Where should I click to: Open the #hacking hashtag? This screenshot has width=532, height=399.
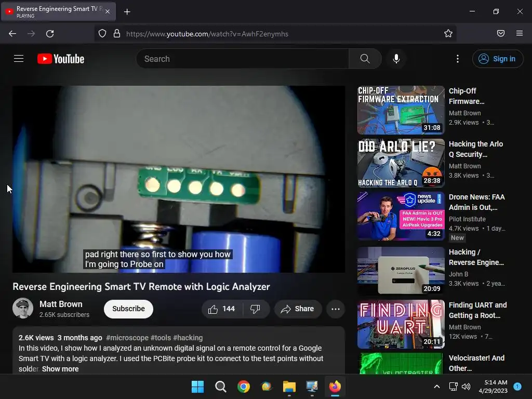point(188,338)
